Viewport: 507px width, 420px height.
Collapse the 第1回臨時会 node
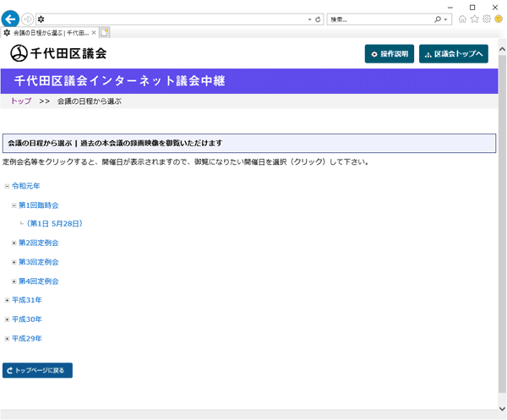click(14, 205)
